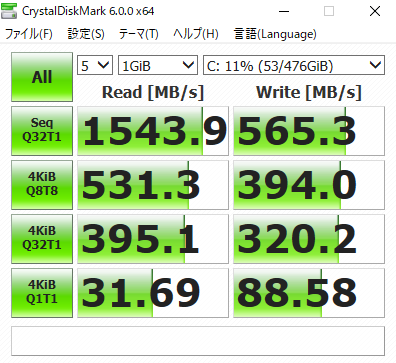Open the テーマ(T) menu
This screenshot has height=363, width=396.
[x=139, y=34]
